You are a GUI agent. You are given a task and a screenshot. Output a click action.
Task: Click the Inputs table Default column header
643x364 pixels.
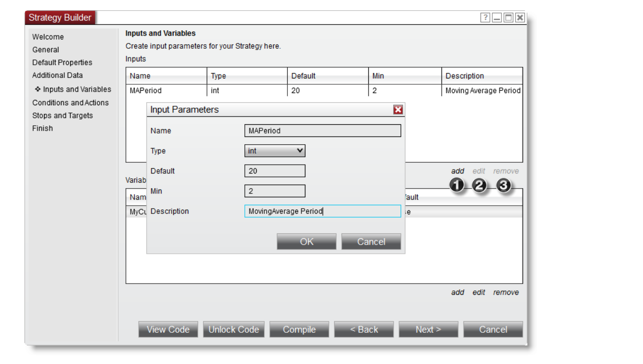coord(328,76)
